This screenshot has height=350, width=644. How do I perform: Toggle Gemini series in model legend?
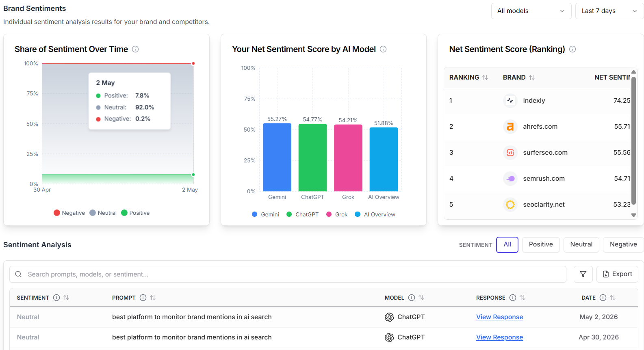click(265, 214)
